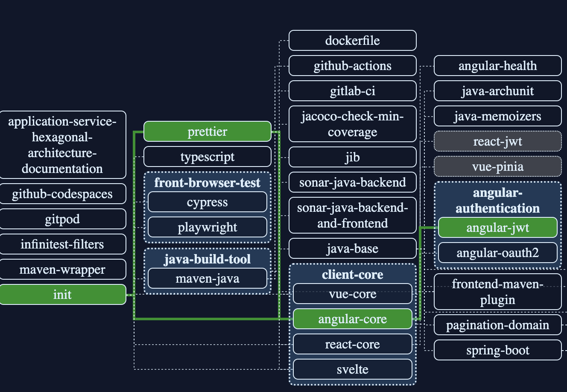The image size is (567, 392).
Task: Choose the vue-core module
Action: point(352,294)
